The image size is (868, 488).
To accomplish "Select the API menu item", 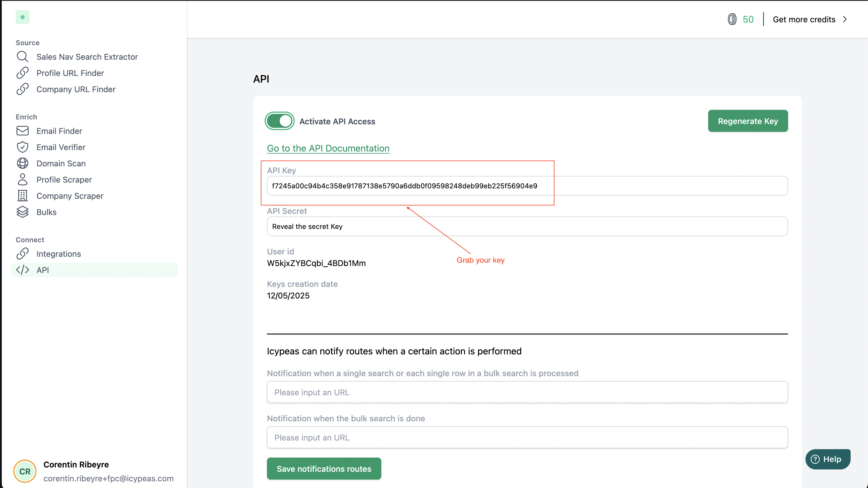I will click(x=94, y=270).
